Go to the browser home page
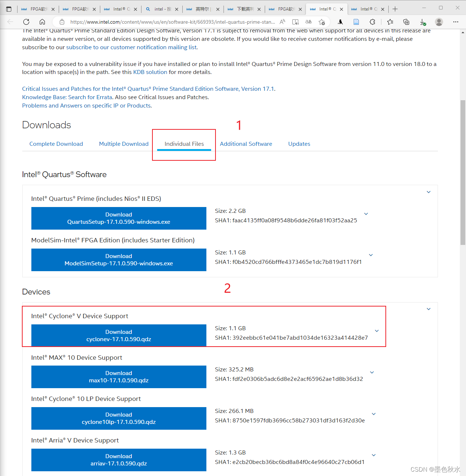 (42, 22)
